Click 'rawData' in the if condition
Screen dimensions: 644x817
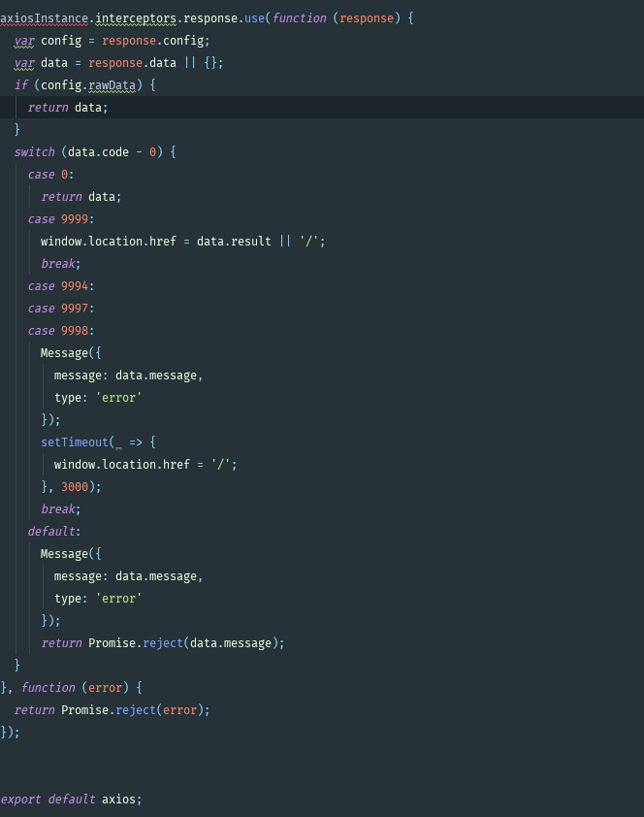coord(112,85)
